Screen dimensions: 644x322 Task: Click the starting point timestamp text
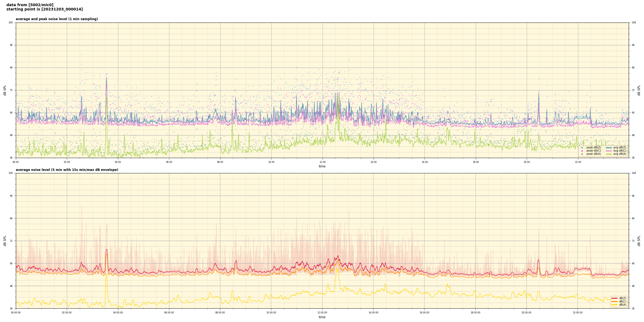coord(45,9)
